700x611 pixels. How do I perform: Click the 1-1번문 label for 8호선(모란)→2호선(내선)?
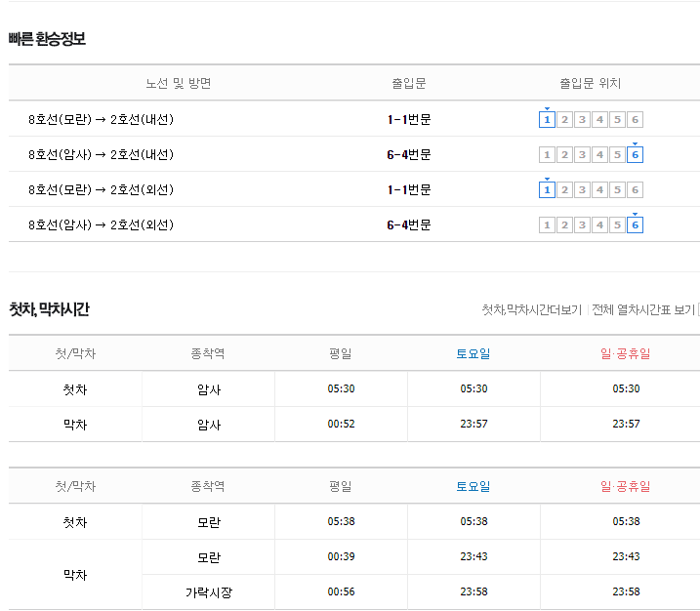point(409,120)
